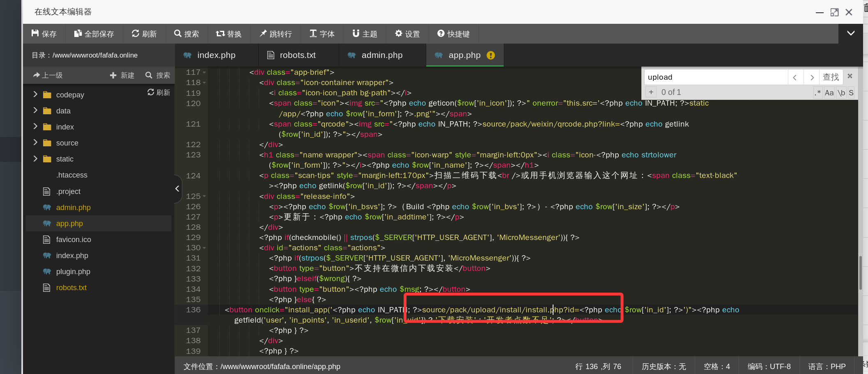Viewport: 868px width, 374px height.
Task: Fold code at line 118
Action: 204,83
